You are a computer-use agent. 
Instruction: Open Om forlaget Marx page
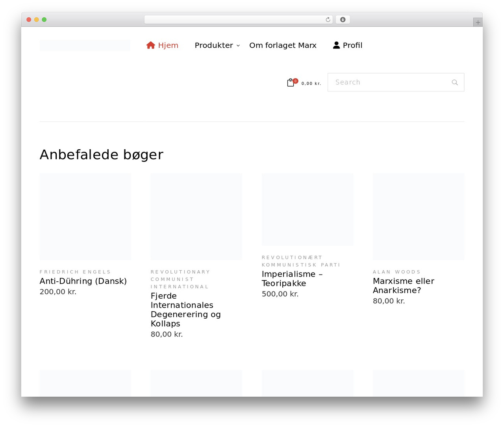coord(283,45)
